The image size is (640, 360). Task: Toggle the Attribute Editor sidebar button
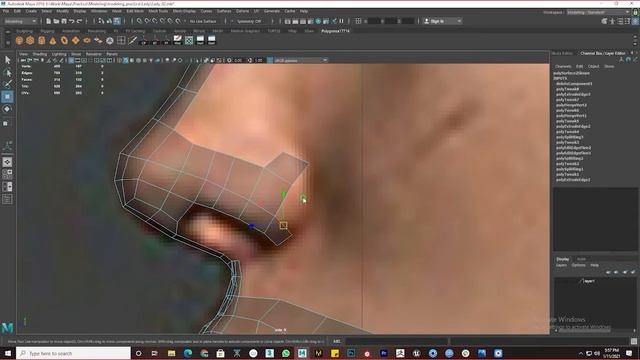pyautogui.click(x=620, y=21)
